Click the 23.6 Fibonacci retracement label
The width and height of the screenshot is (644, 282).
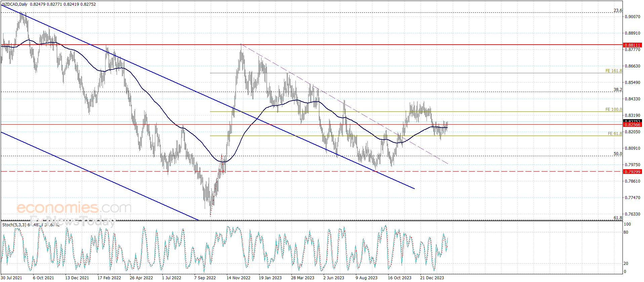click(618, 10)
